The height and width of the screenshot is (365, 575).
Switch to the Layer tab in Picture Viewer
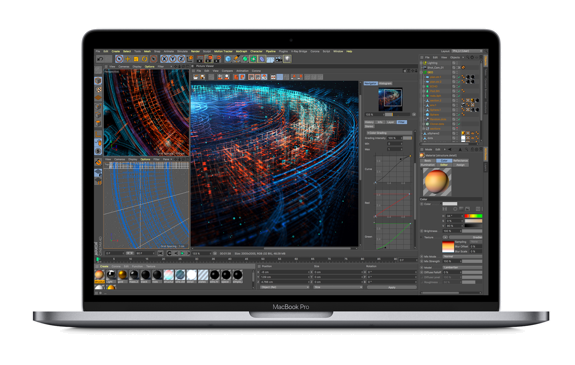pos(391,122)
